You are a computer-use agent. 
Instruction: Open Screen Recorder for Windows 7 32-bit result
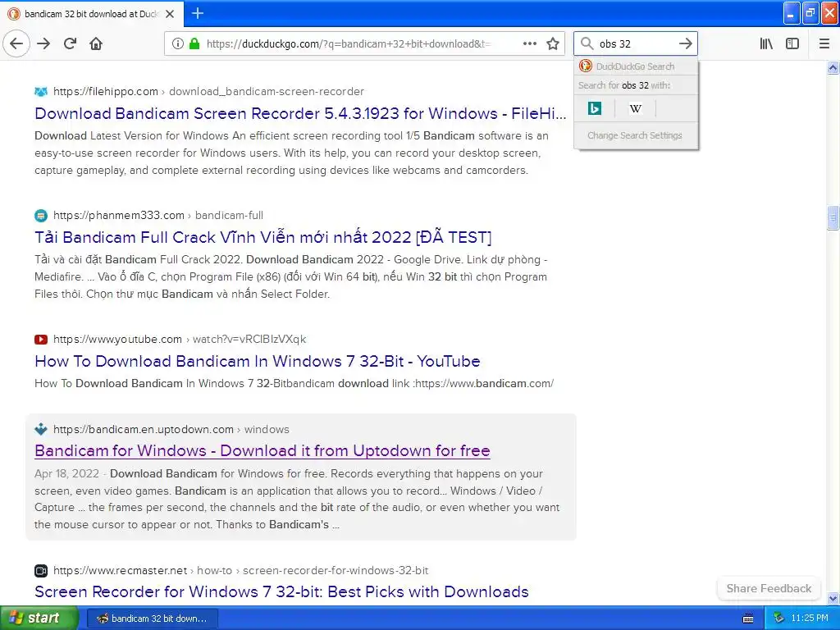(281, 592)
